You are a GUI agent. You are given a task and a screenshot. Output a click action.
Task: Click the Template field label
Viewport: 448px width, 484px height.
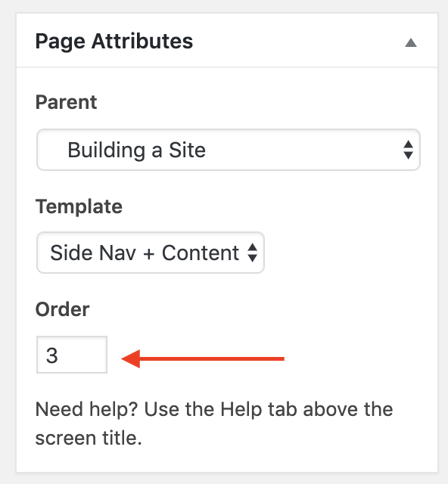(x=79, y=206)
